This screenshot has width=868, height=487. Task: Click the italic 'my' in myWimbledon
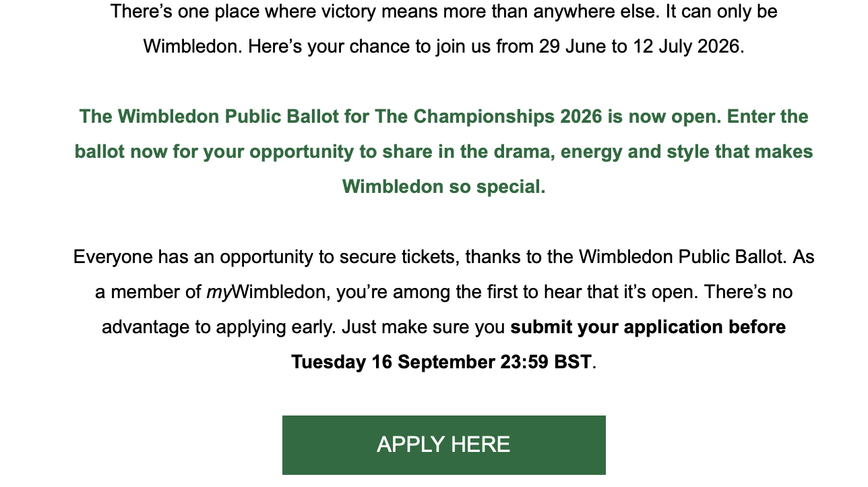tap(218, 293)
